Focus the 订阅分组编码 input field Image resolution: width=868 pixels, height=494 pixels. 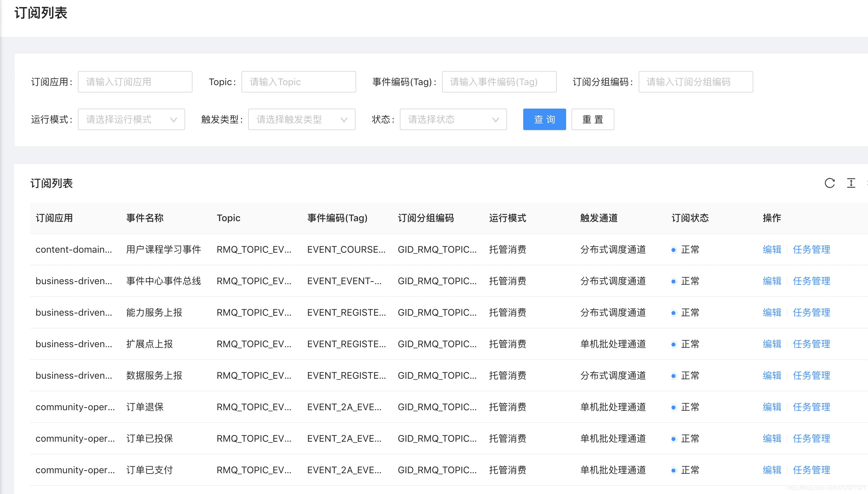(695, 82)
